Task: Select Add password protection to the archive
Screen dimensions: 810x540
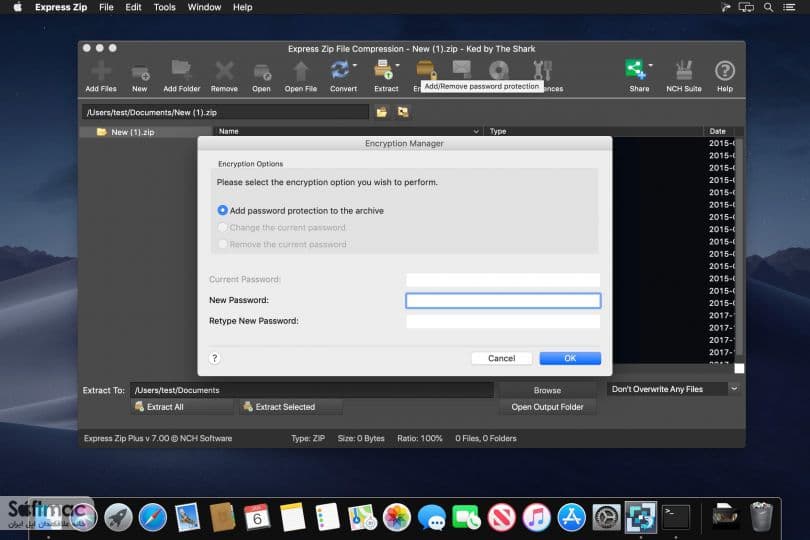Action: 222,210
